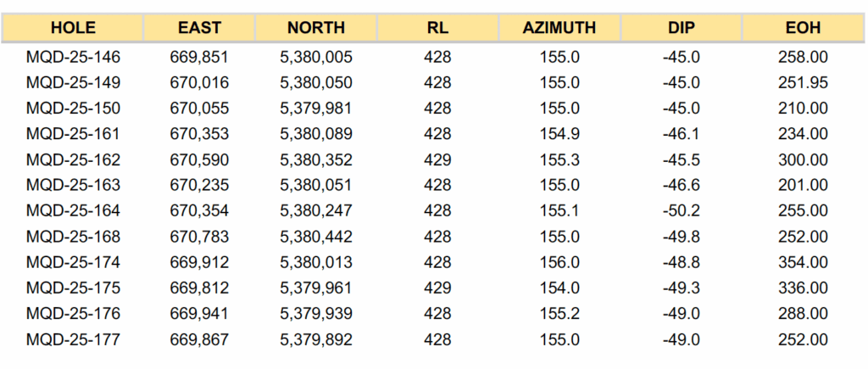The width and height of the screenshot is (868, 369).
Task: Select east value 669,812
Action: tap(199, 288)
